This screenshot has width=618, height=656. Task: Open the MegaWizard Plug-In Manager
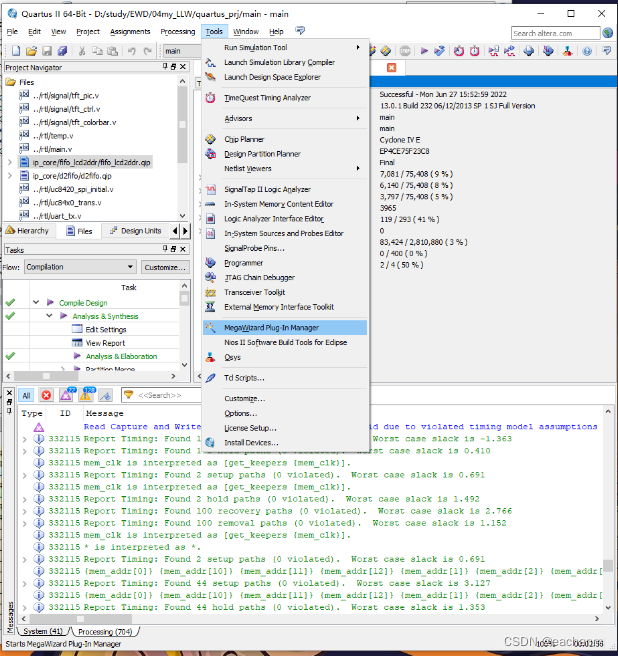(x=271, y=327)
